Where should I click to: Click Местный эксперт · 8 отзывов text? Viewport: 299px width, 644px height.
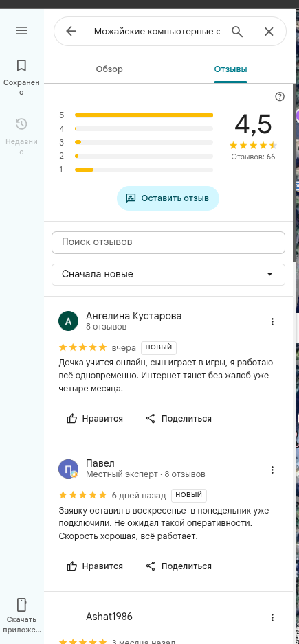(146, 474)
